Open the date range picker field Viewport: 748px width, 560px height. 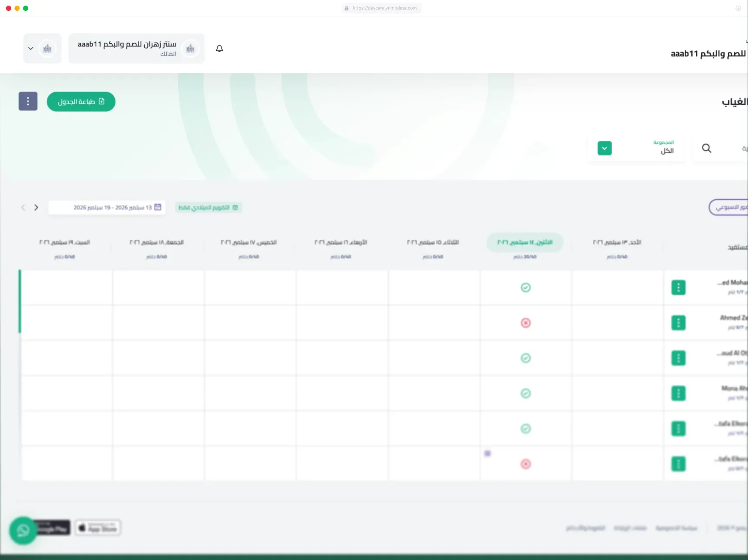tap(107, 208)
